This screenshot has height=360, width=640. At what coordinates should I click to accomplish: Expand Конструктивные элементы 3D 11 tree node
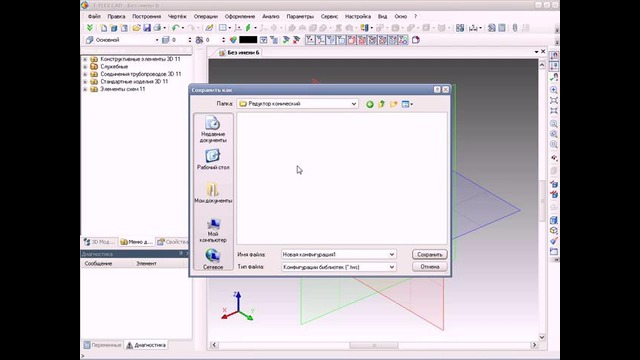[x=85, y=59]
